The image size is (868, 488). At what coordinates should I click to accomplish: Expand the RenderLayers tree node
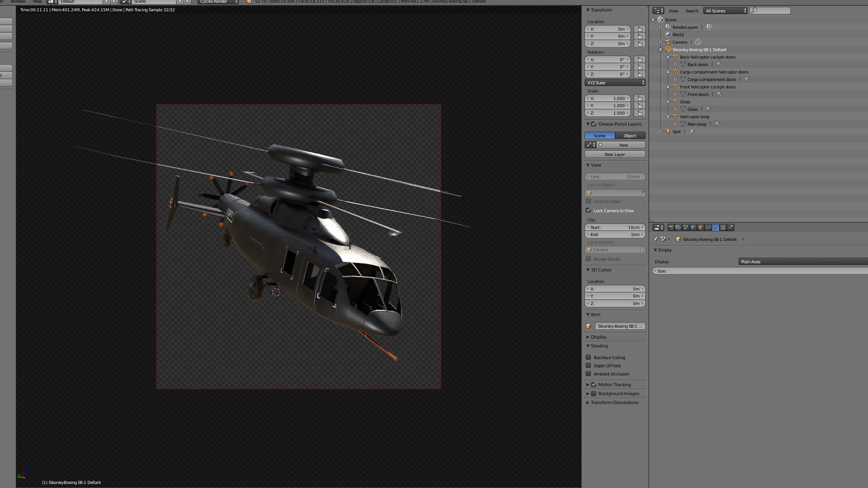coord(660,27)
